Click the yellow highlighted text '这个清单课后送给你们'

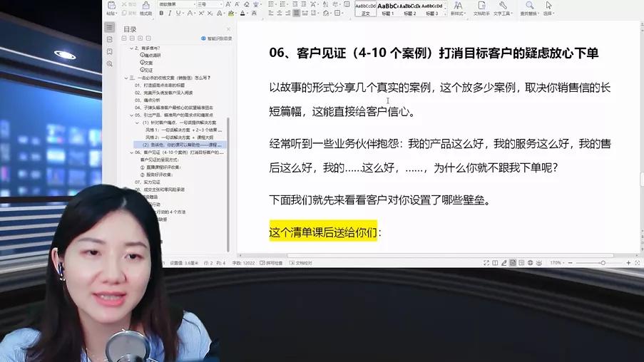[323, 232]
